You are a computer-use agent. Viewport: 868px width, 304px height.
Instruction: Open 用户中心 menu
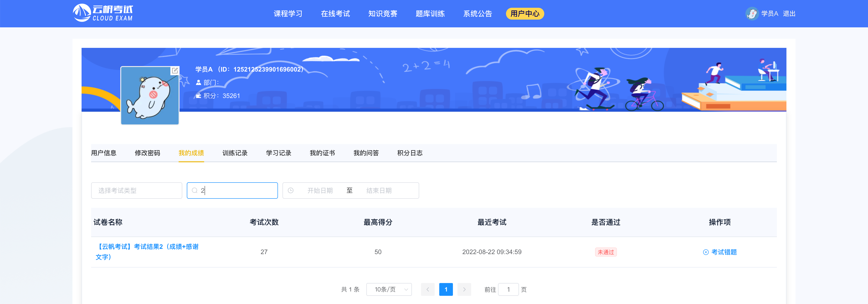[x=525, y=13]
